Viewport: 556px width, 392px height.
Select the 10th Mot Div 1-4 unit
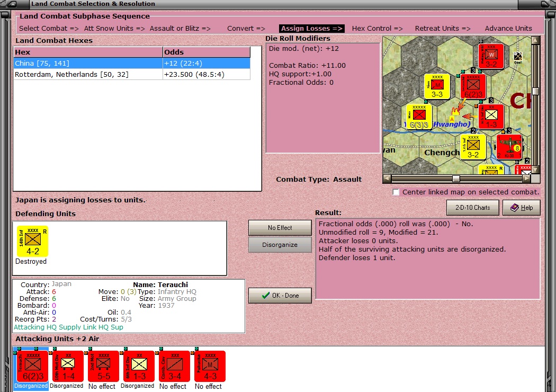[68, 367]
